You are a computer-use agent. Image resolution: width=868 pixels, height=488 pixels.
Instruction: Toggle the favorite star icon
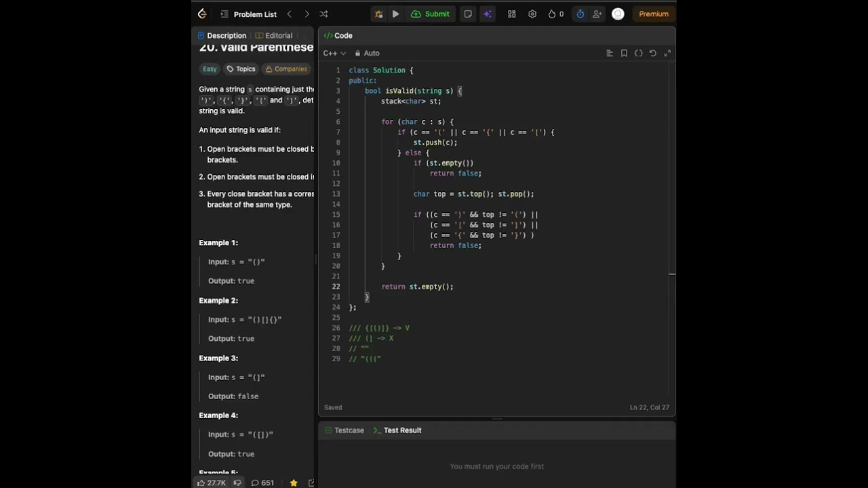point(294,483)
